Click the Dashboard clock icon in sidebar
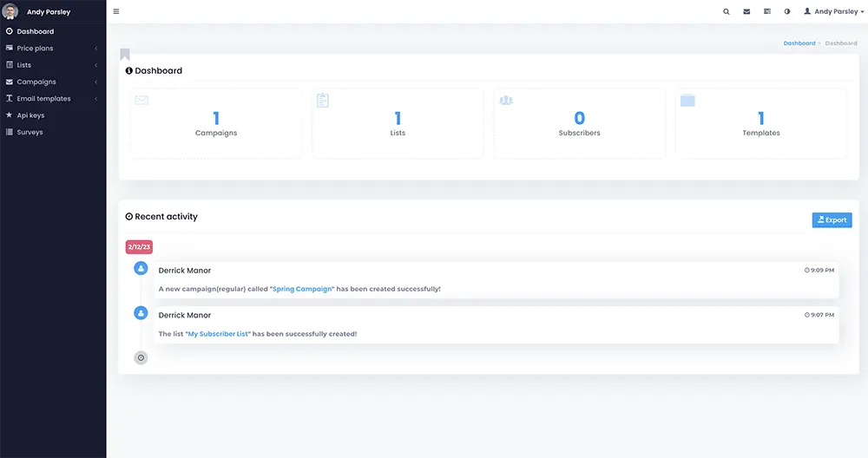Screen dimensions: 868x458 (9, 31)
